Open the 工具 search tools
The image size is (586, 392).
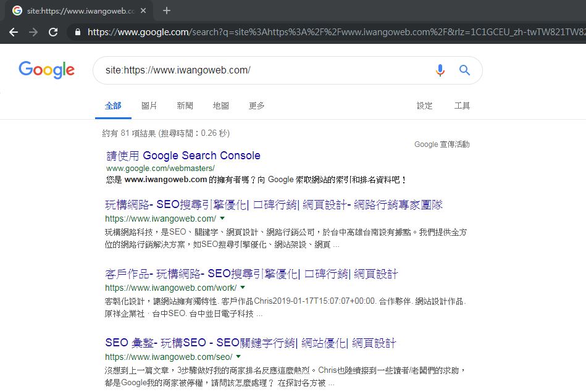(462, 106)
